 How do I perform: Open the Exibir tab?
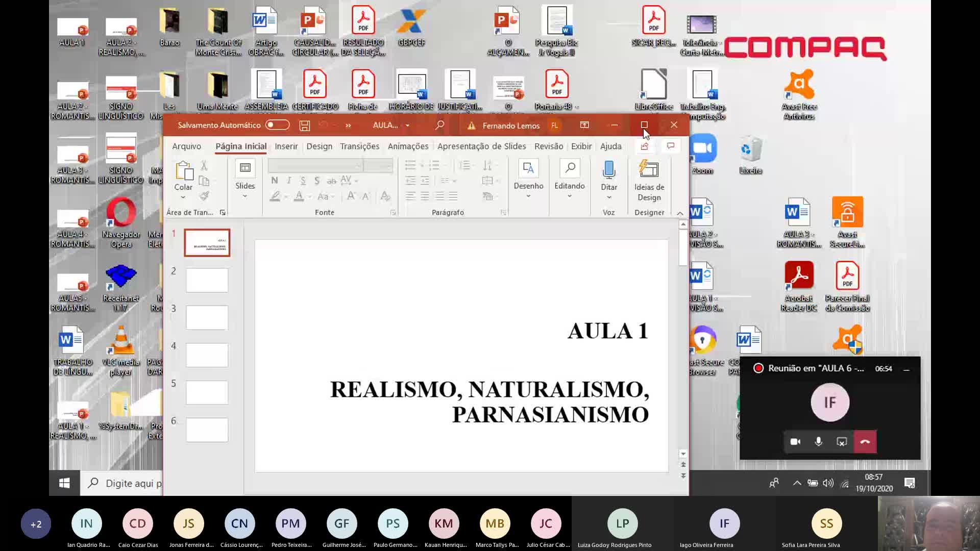581,146
